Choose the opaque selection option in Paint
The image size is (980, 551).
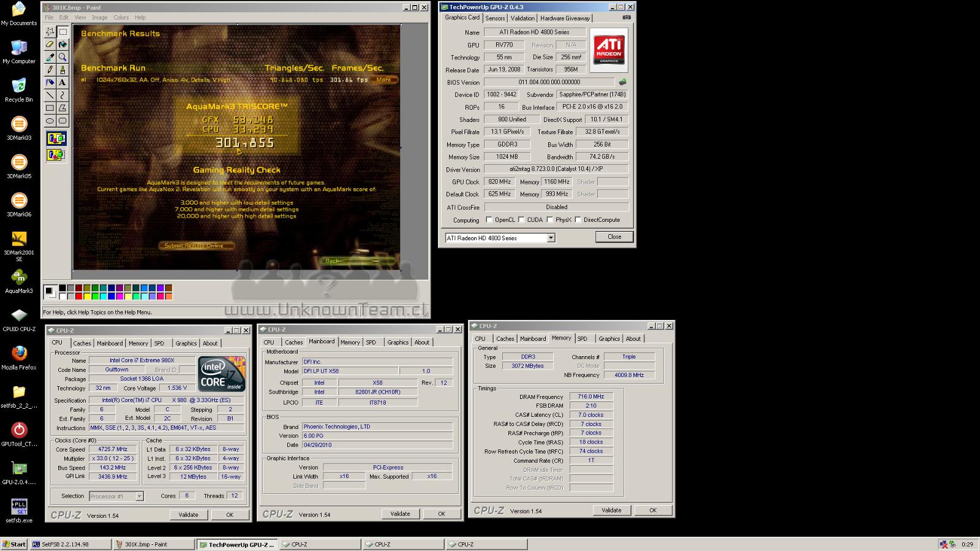56,139
